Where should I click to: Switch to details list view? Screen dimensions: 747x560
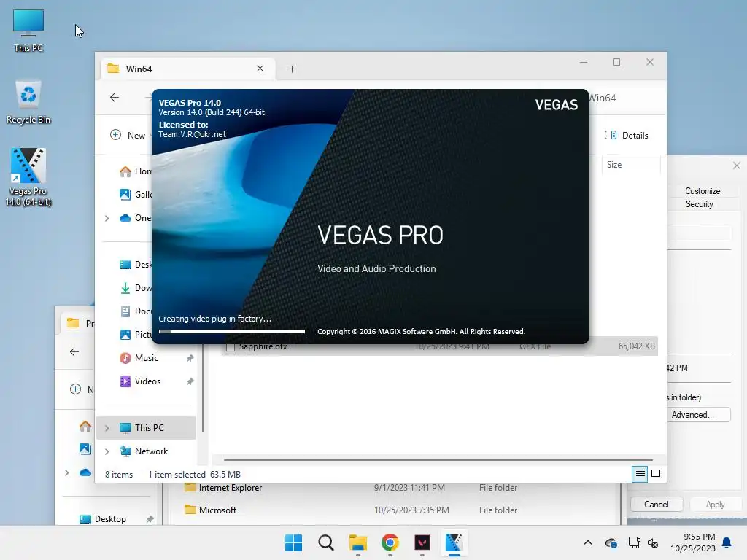click(640, 474)
